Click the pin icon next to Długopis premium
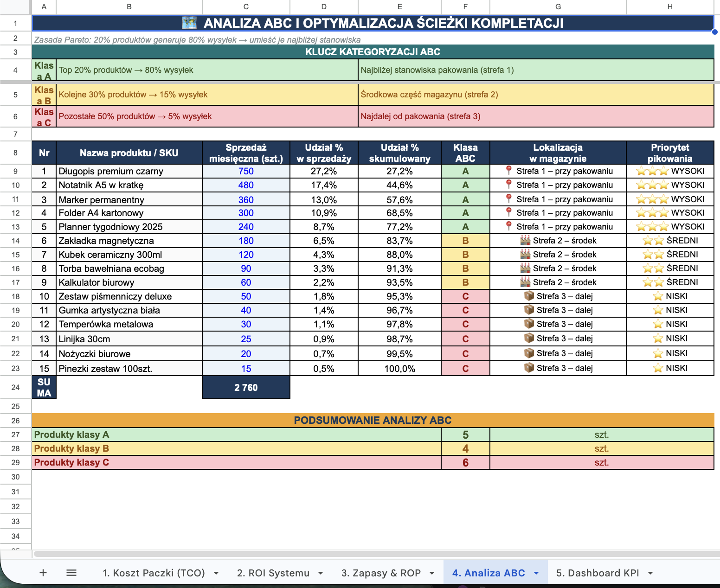This screenshot has height=588, width=720. point(509,171)
